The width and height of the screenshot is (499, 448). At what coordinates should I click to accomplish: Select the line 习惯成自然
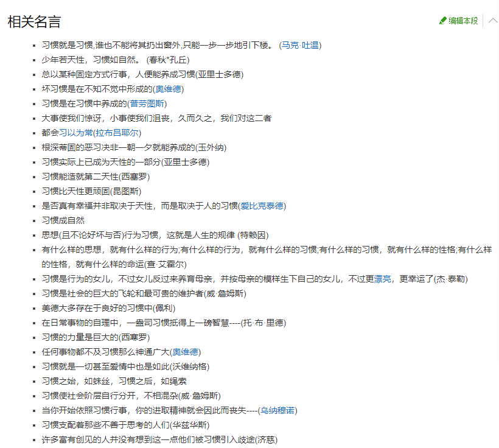click(x=63, y=220)
